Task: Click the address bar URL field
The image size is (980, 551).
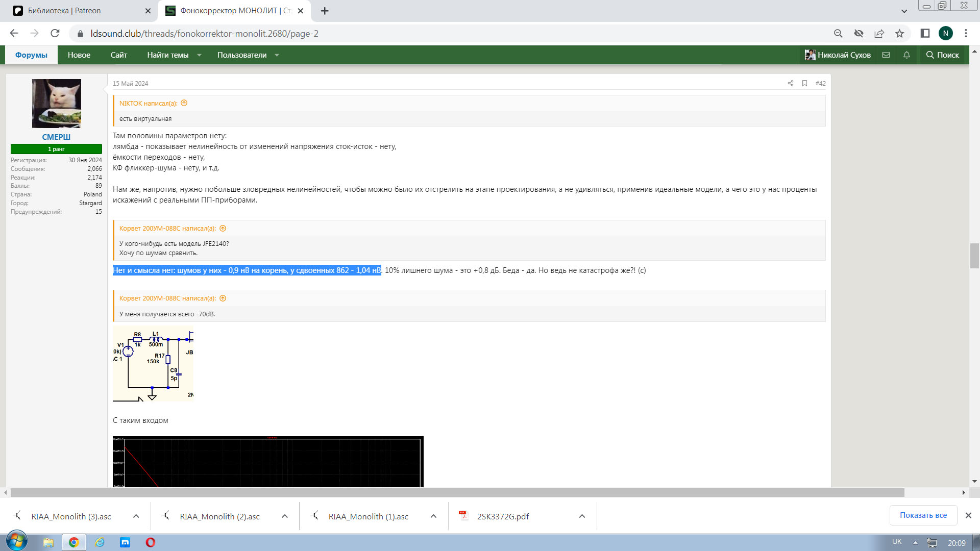Action: 449,34
